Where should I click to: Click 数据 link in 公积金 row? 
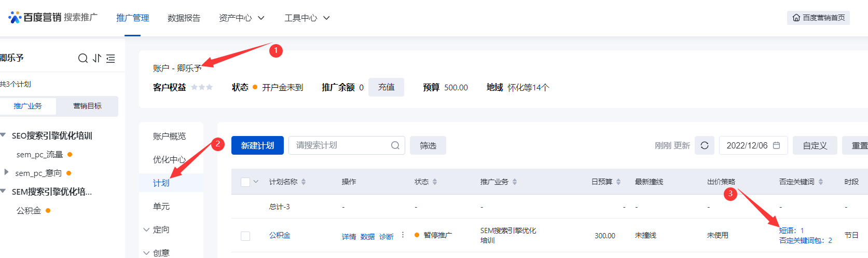tap(367, 236)
